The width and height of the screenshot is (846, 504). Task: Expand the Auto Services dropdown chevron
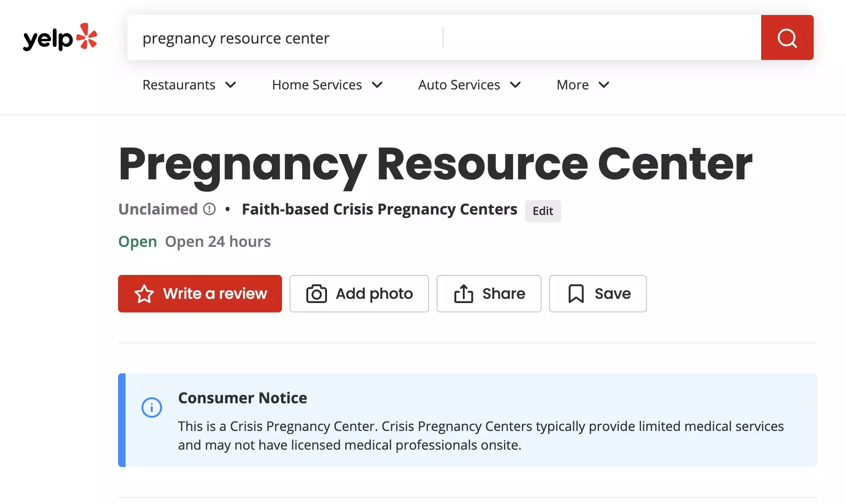point(515,85)
